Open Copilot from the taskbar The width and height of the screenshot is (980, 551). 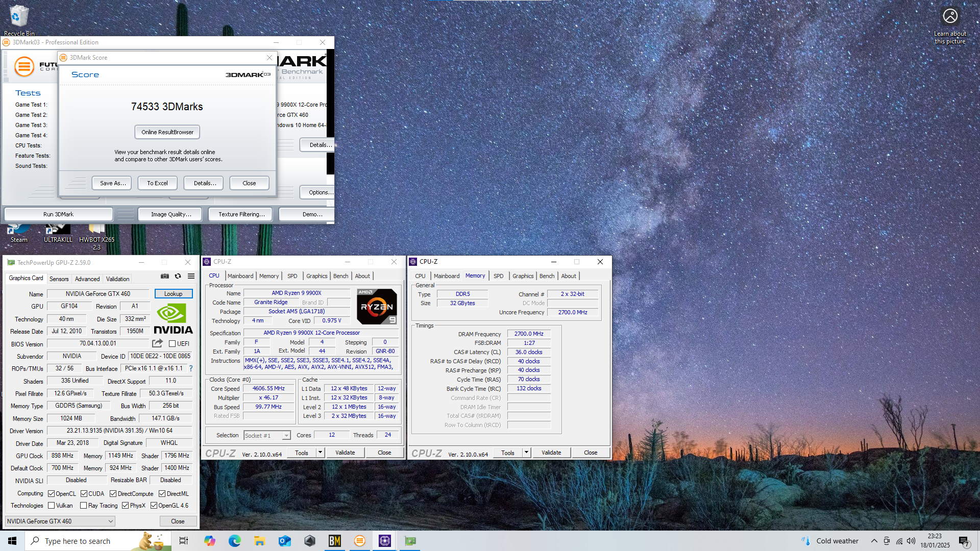[209, 541]
